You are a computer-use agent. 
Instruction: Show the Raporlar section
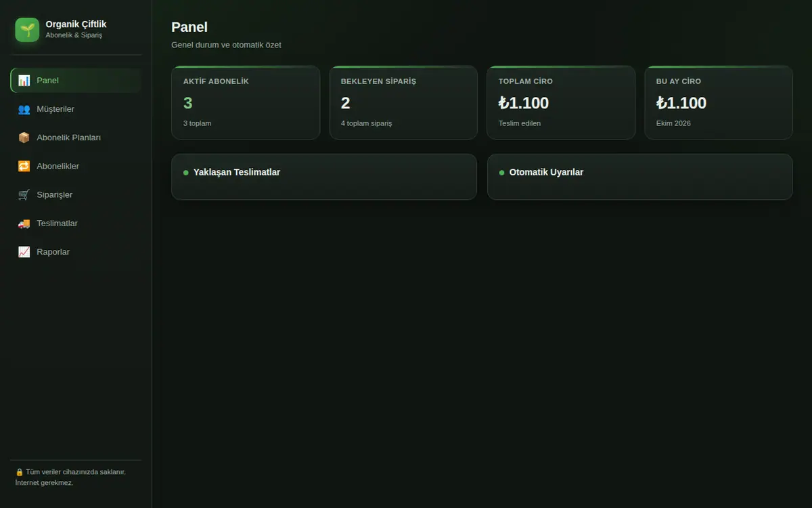[76, 252]
